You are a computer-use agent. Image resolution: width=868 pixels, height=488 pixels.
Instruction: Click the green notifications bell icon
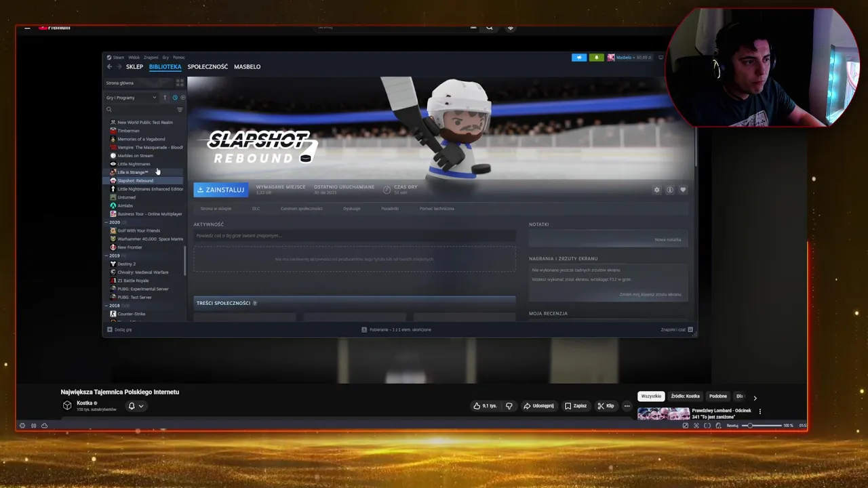point(596,58)
